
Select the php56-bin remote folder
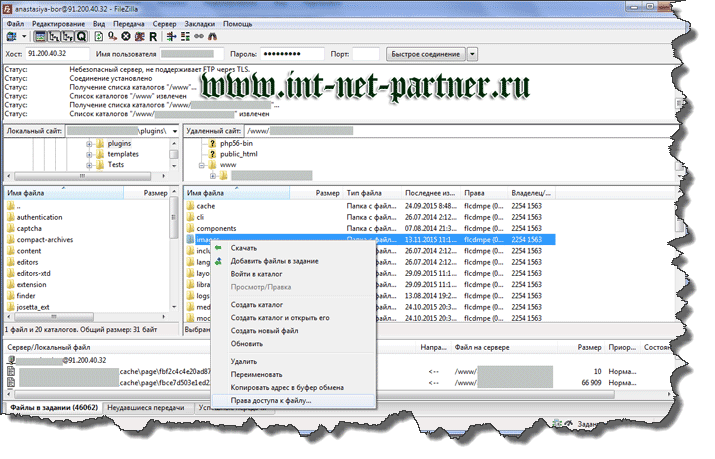(x=236, y=143)
